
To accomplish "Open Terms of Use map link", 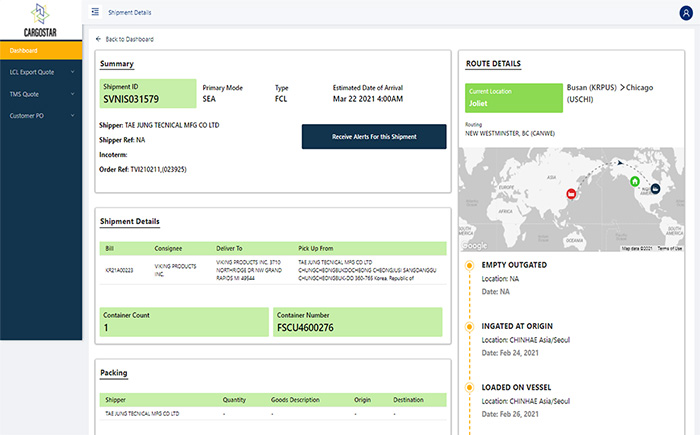I will click(670, 248).
